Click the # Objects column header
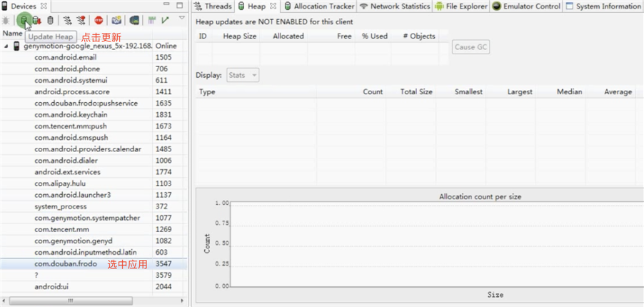 coord(415,36)
